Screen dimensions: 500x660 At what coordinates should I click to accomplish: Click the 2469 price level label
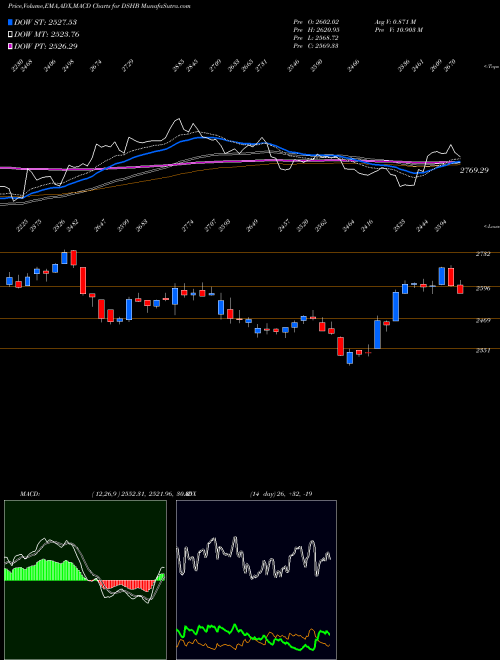click(483, 321)
